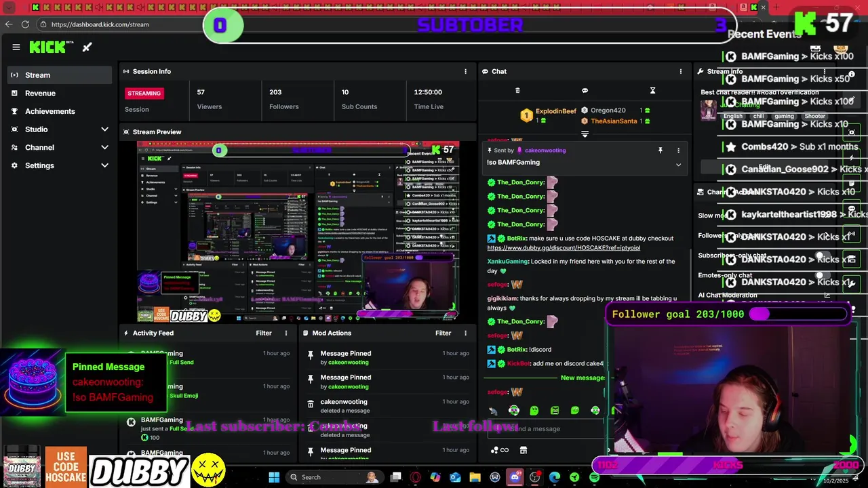Open the Mod Actions Filter dropdown
This screenshot has width=868, height=488.
click(443, 333)
